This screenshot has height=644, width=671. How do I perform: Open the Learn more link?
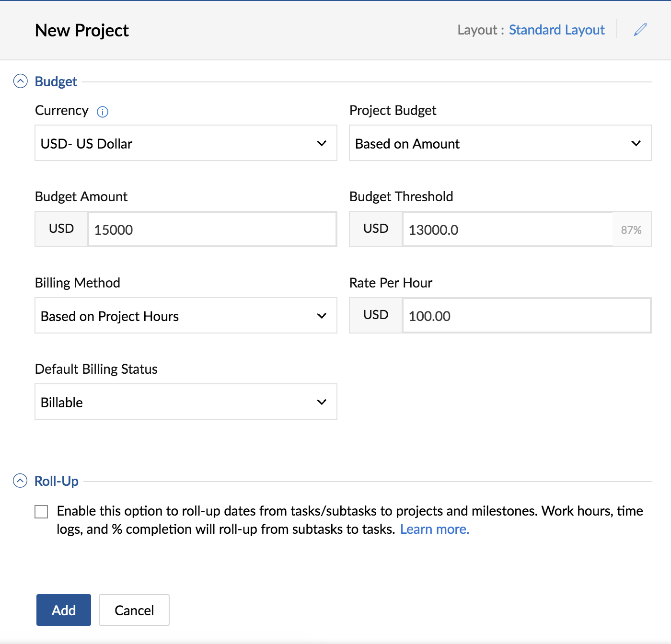click(435, 529)
